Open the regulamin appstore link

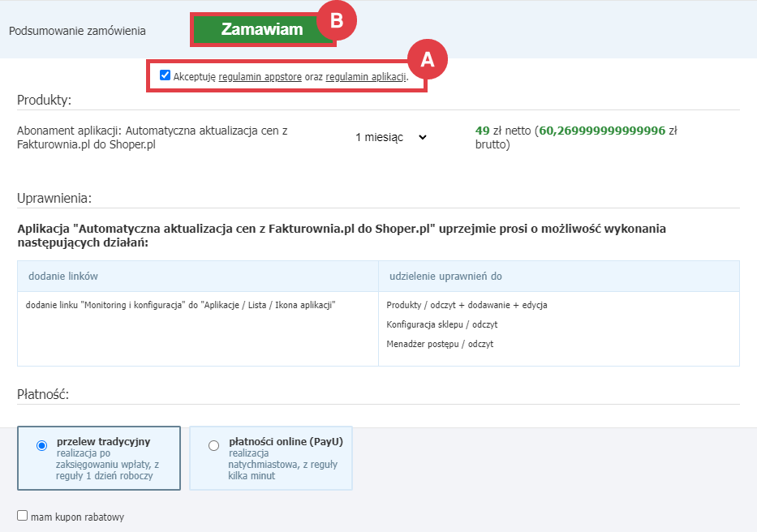[260, 77]
